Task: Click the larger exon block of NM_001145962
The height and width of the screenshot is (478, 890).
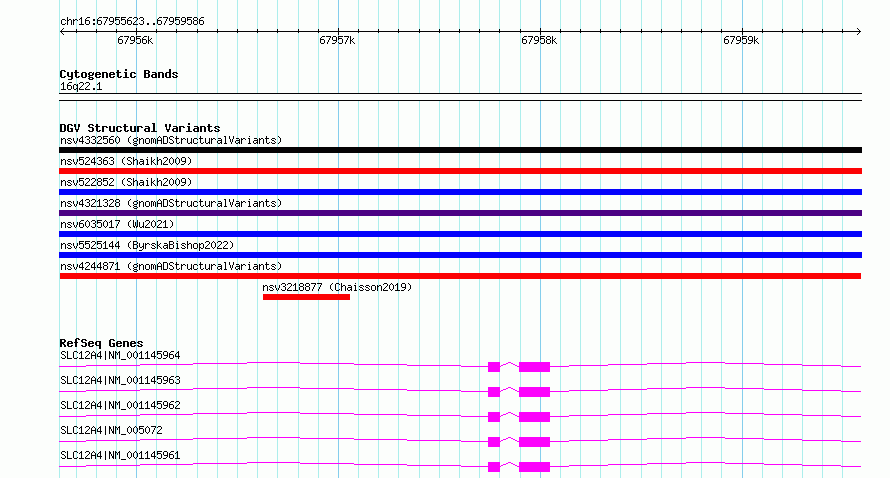Action: [x=534, y=417]
